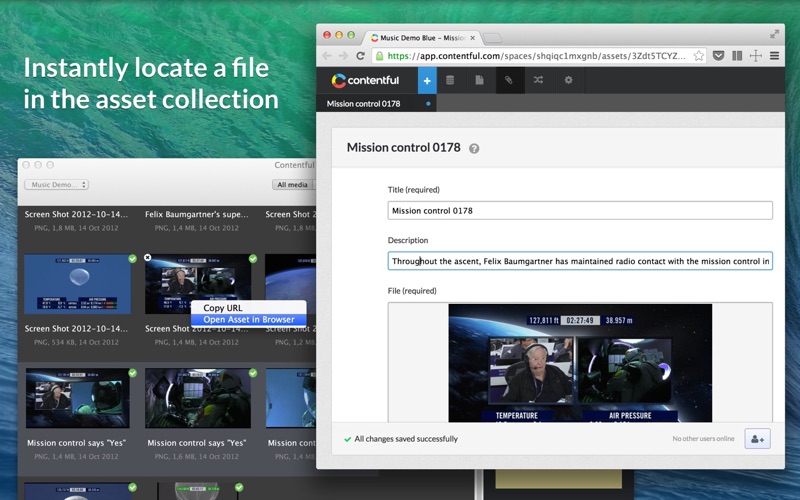Click the fullscreen arrows icon of the browser window
Viewport: 800px width, 500px height.
coord(774,34)
